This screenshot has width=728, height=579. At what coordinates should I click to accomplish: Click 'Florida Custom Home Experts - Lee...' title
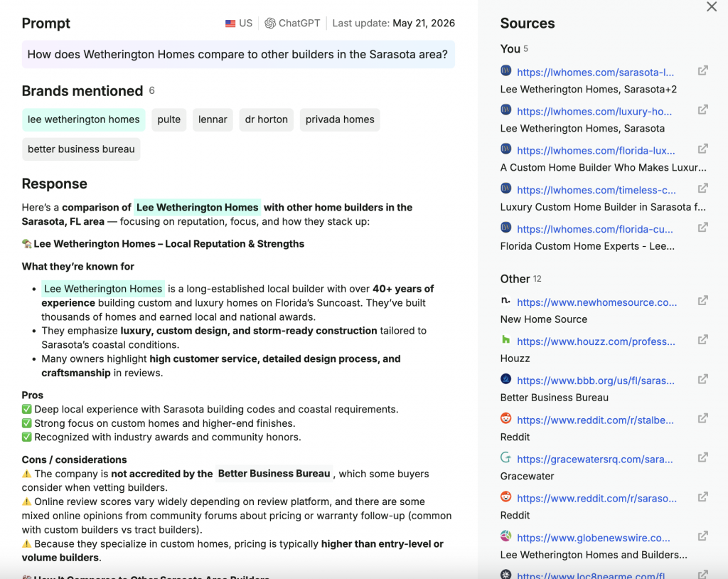pos(587,246)
